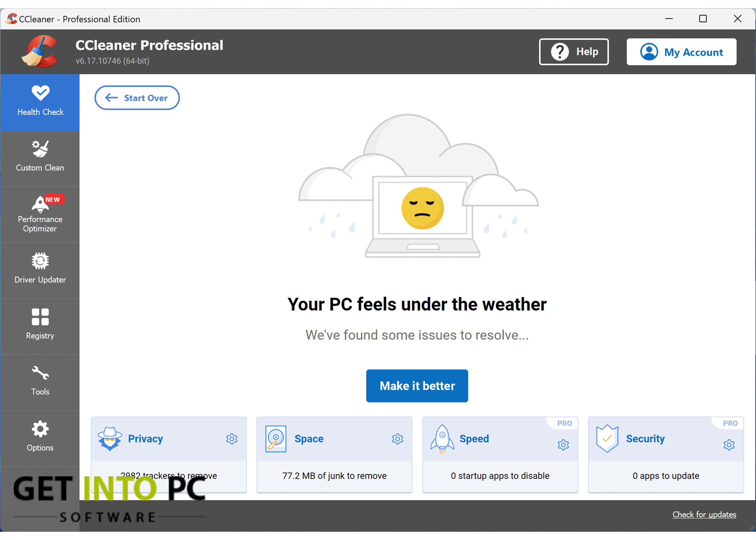
Task: Click Make it better button
Action: [x=417, y=384]
